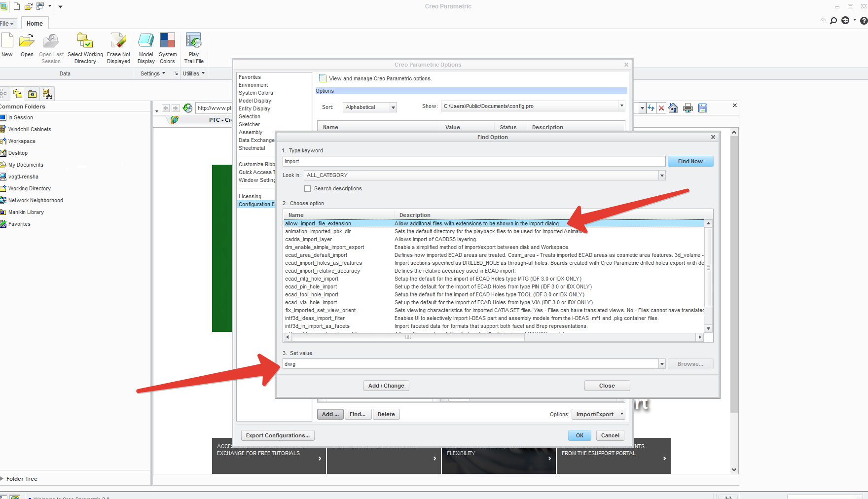Image resolution: width=868 pixels, height=499 pixels.
Task: Select the Home ribbon tab
Action: [x=35, y=24]
